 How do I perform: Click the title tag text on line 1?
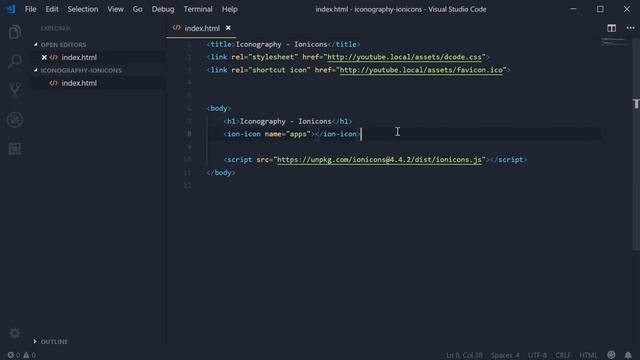[283, 44]
